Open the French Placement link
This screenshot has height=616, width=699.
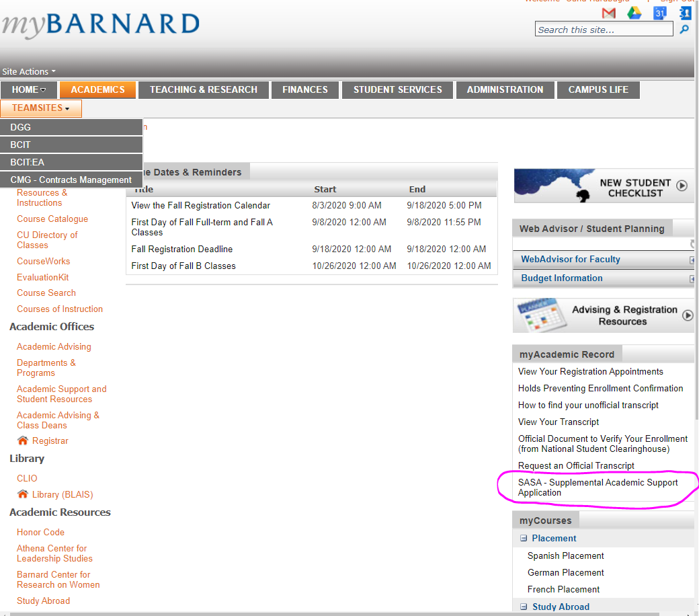[563, 589]
